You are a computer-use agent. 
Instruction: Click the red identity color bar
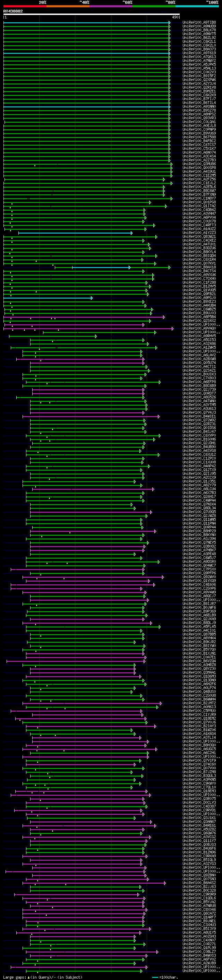click(x=25, y=7)
